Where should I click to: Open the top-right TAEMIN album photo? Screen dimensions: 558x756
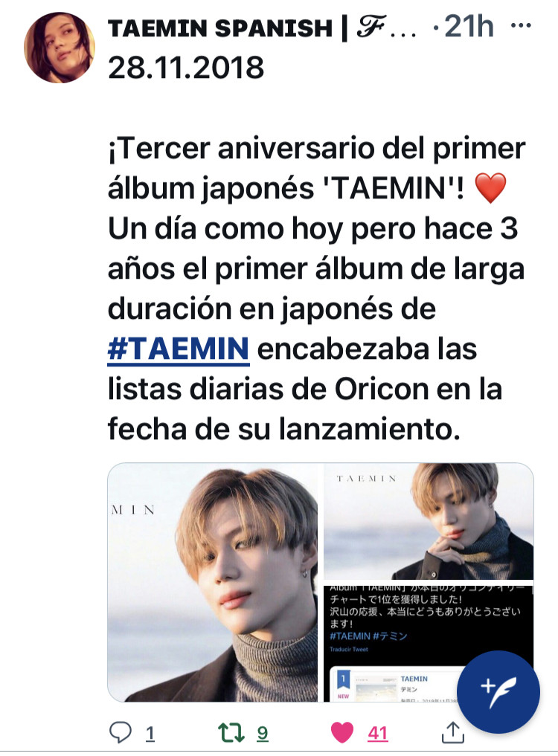coord(429,520)
